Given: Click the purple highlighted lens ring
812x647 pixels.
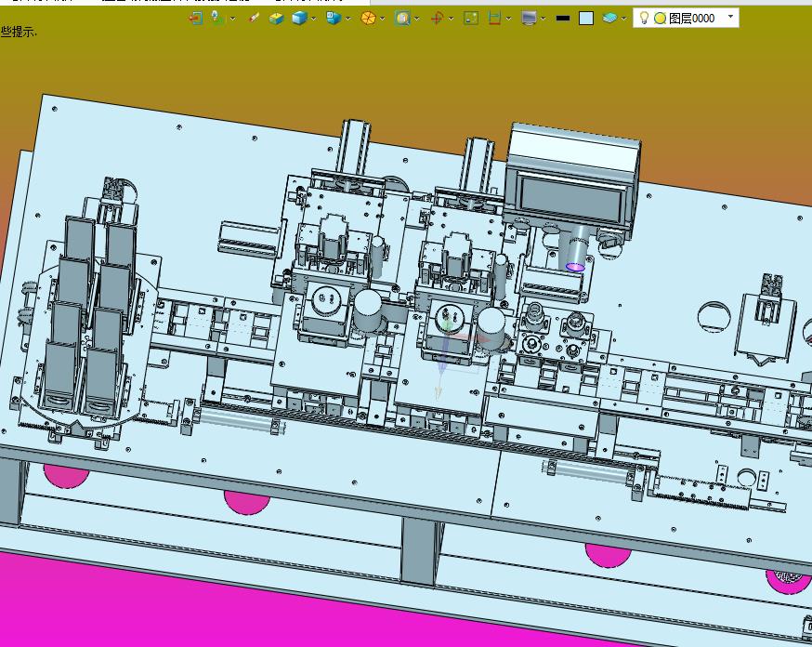Looking at the screenshot, I should coord(576,266).
